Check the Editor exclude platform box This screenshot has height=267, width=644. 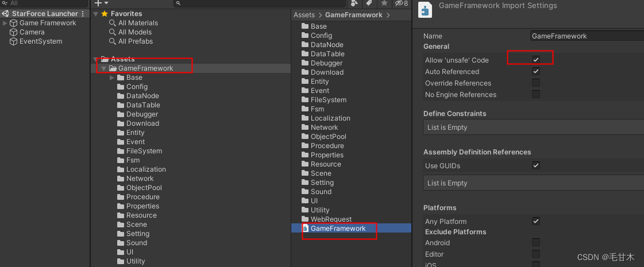pyautogui.click(x=535, y=254)
